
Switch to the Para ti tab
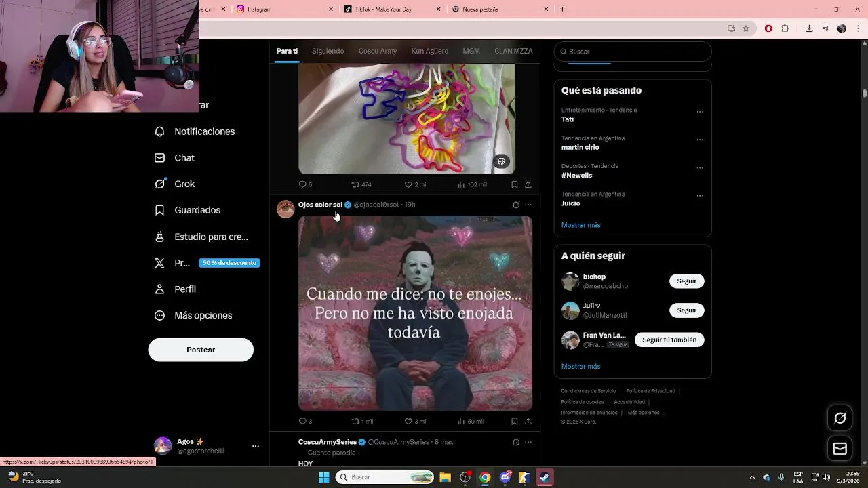(x=287, y=51)
